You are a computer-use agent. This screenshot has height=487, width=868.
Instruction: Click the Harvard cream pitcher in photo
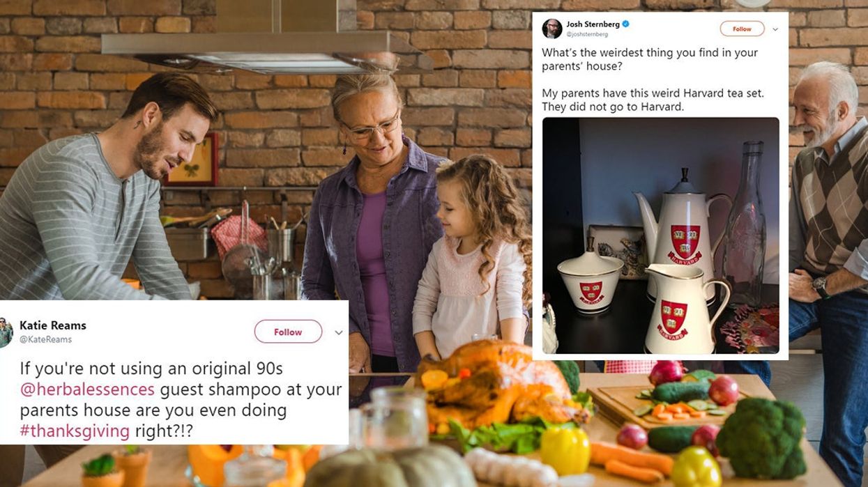coord(685,308)
